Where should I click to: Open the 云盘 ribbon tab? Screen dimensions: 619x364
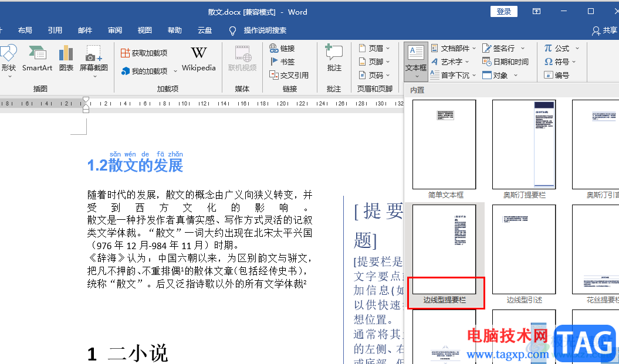205,30
